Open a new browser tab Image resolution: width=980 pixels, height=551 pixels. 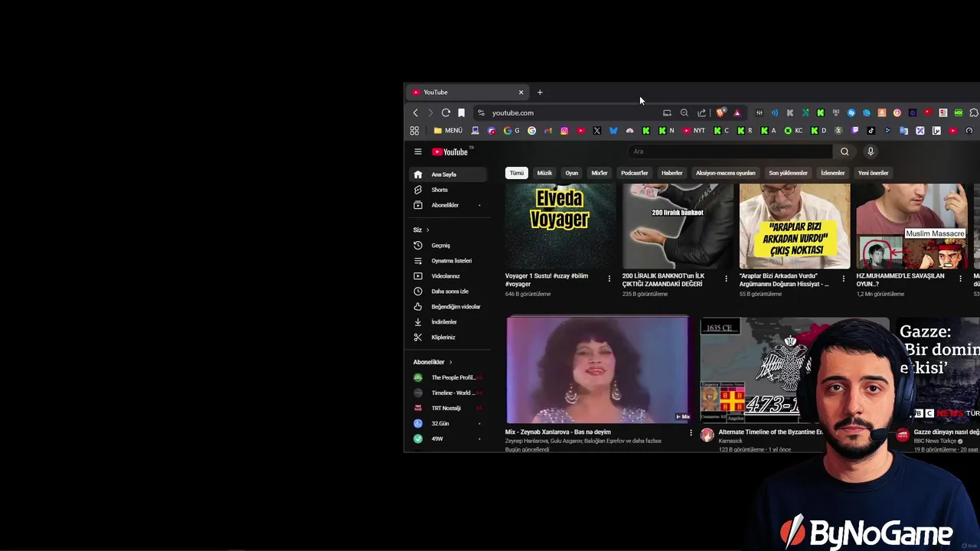point(540,92)
